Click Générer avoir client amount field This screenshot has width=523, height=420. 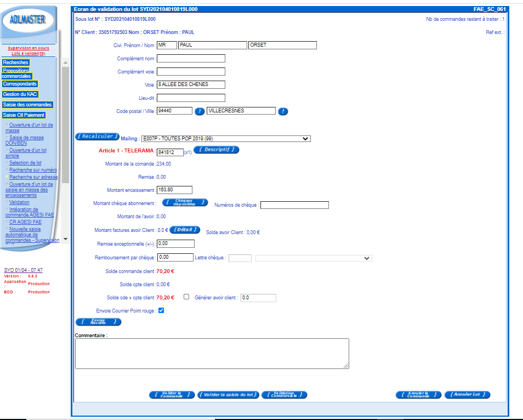(x=259, y=298)
